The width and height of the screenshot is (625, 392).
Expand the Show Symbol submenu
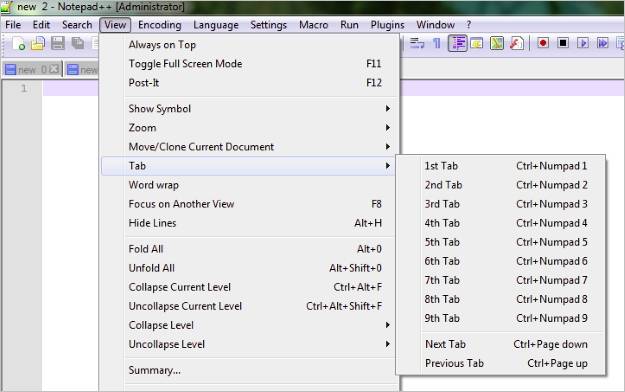tap(248, 108)
